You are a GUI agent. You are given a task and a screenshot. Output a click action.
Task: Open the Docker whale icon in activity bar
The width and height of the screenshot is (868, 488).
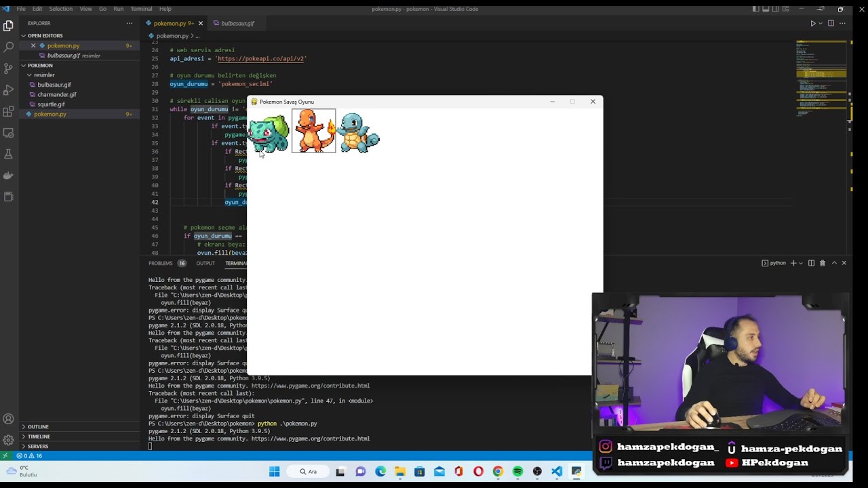(8, 176)
